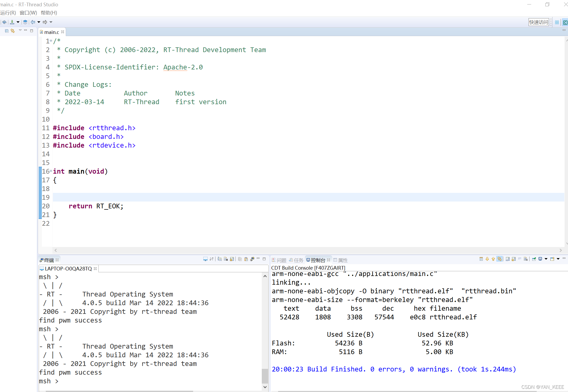Image resolution: width=568 pixels, height=392 pixels.
Task: Switch to the 任务 tasks tab
Action: (x=296, y=260)
